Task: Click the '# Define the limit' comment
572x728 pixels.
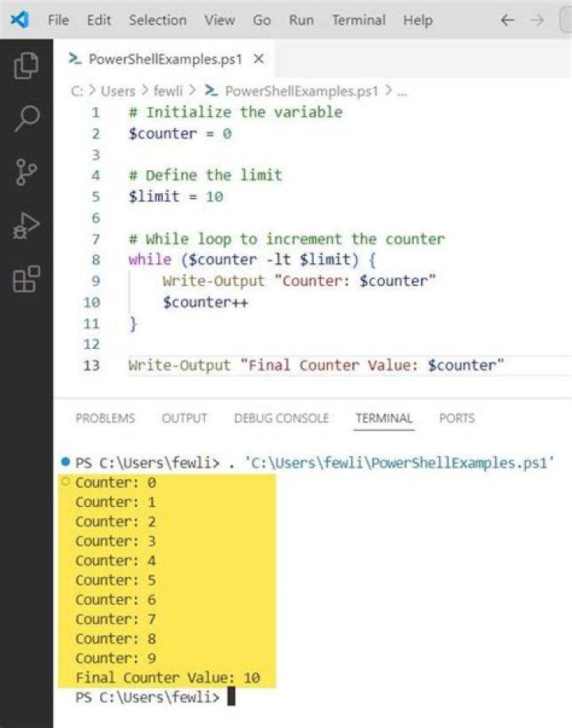Action: coord(205,176)
